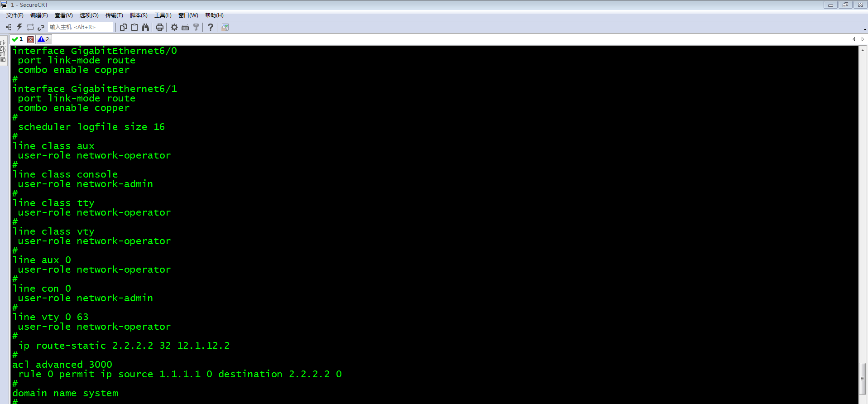Click the Public Key assistant icon
The image size is (868, 404).
pos(196,27)
